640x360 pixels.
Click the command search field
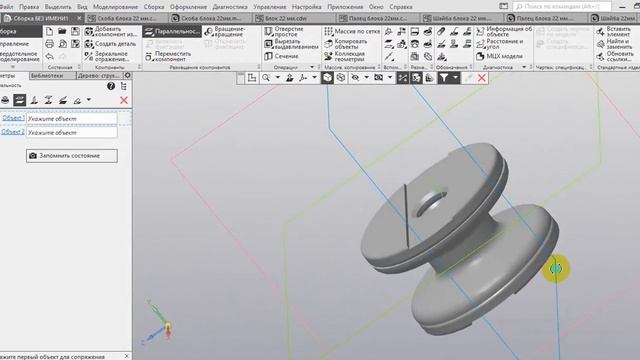coord(562,7)
